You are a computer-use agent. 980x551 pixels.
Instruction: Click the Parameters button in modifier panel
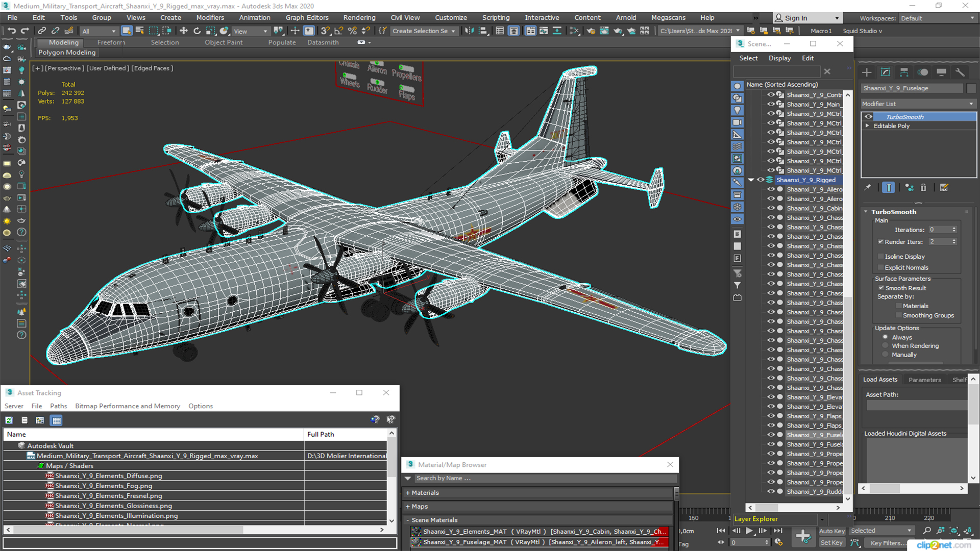(x=925, y=380)
